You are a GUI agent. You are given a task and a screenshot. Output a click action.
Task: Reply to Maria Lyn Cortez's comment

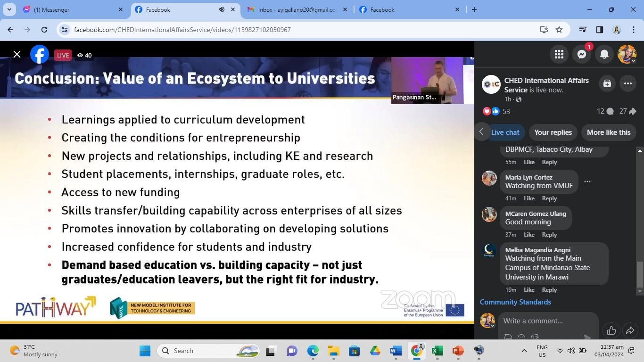(x=549, y=198)
